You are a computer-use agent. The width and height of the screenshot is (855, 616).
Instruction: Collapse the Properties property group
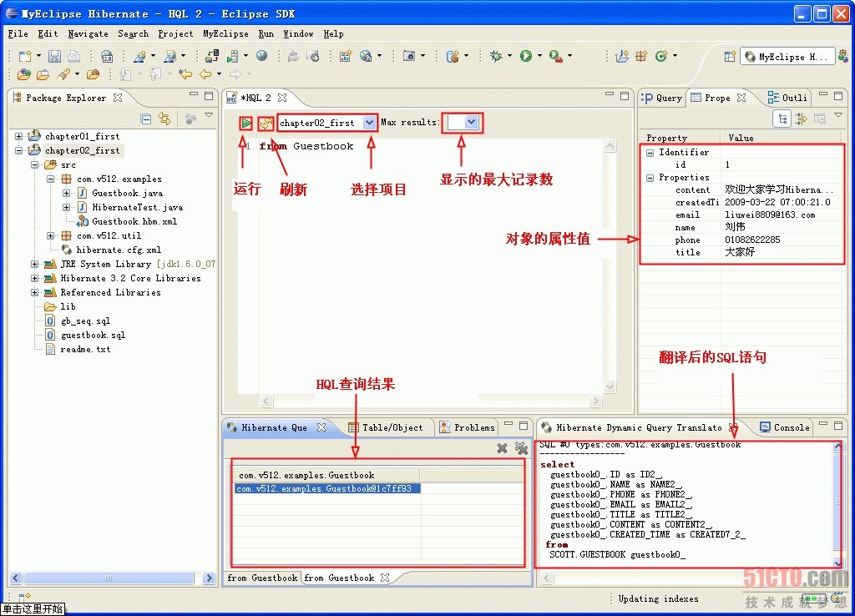(x=650, y=178)
